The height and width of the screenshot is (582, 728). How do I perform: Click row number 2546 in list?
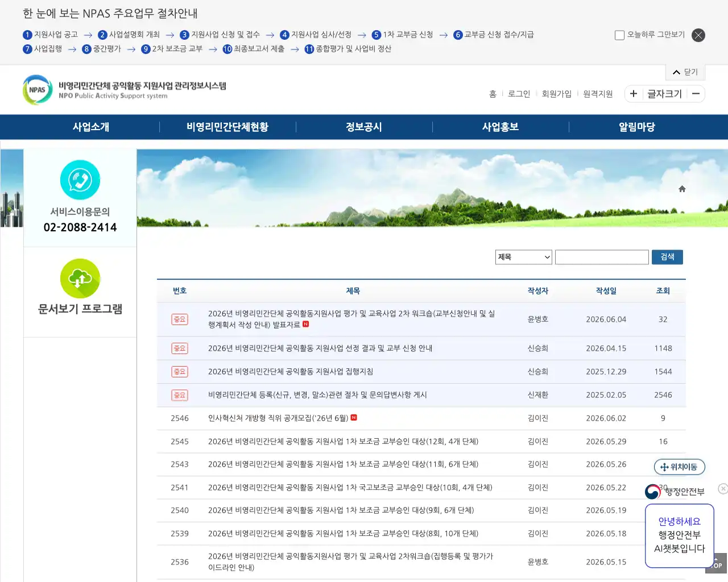(x=180, y=418)
